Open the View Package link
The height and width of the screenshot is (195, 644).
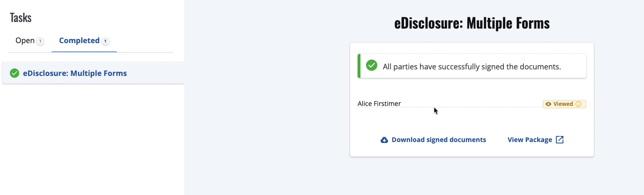coord(530,140)
